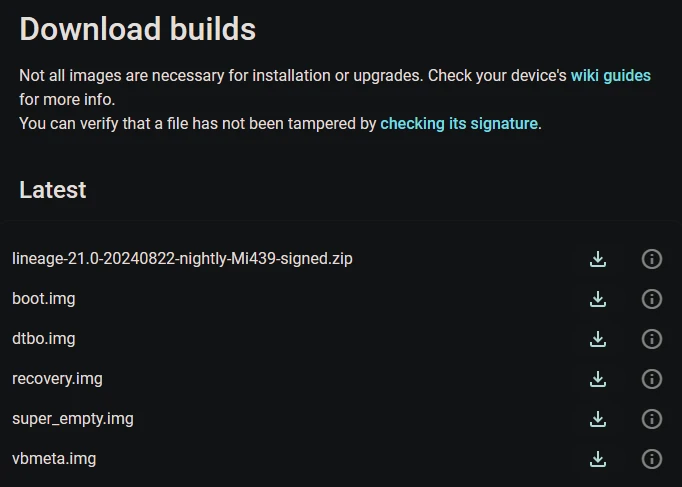Follow the checking its signature link
682x487 pixels.
coord(459,124)
